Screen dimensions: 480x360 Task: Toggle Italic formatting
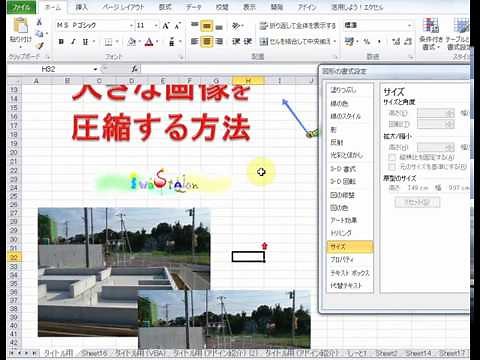73,42
